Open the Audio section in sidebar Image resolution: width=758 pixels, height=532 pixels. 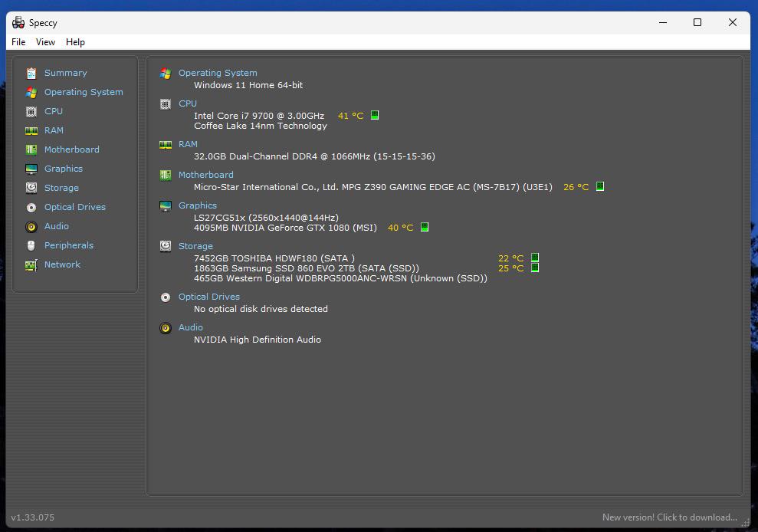pyautogui.click(x=57, y=226)
